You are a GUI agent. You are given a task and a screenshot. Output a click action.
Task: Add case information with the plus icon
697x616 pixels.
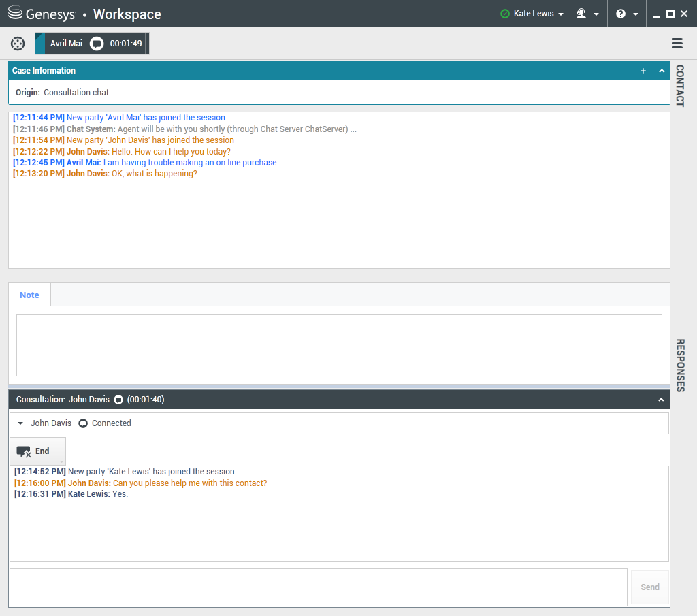coord(643,71)
